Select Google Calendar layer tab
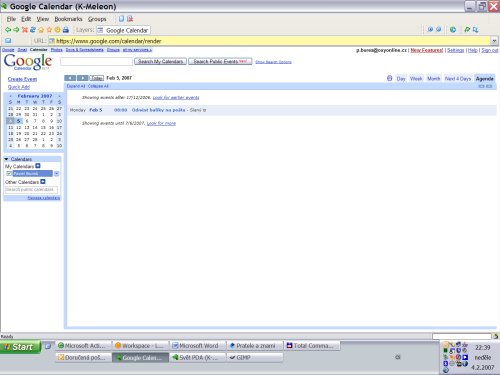 (x=123, y=30)
